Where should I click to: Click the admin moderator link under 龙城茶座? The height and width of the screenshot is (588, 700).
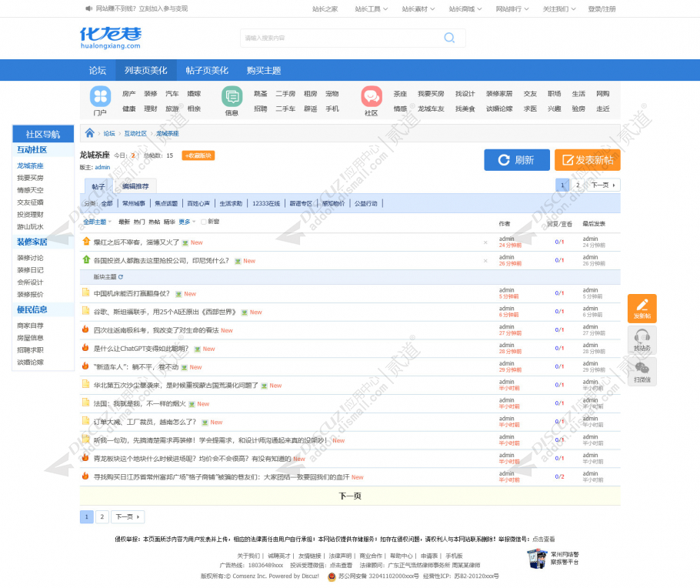[102, 167]
